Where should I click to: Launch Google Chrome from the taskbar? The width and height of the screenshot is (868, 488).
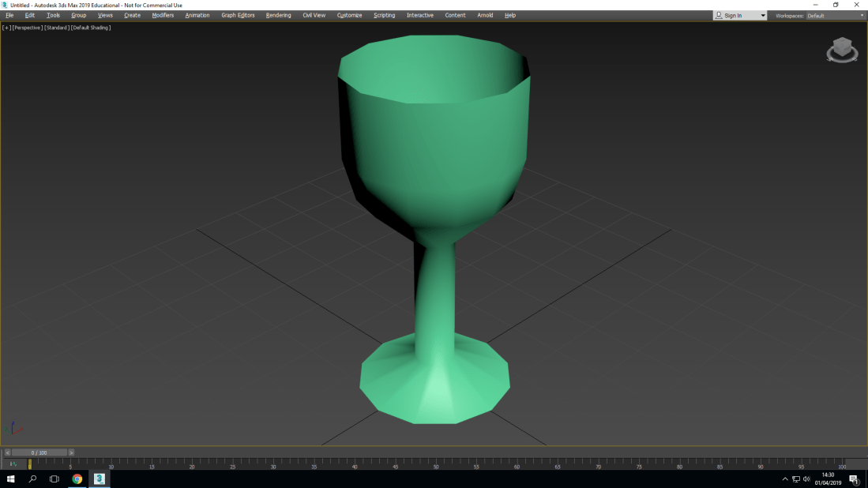point(77,479)
